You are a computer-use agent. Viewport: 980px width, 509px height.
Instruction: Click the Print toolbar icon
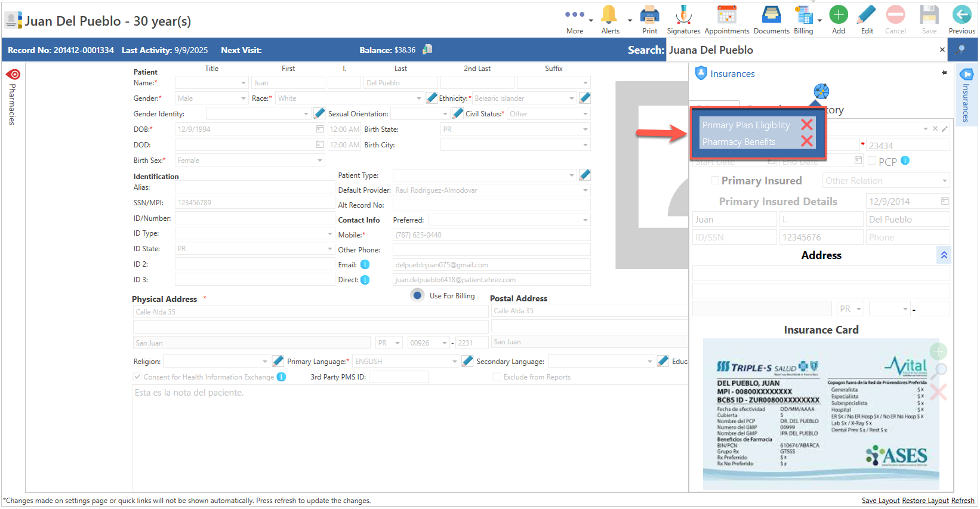(x=649, y=20)
